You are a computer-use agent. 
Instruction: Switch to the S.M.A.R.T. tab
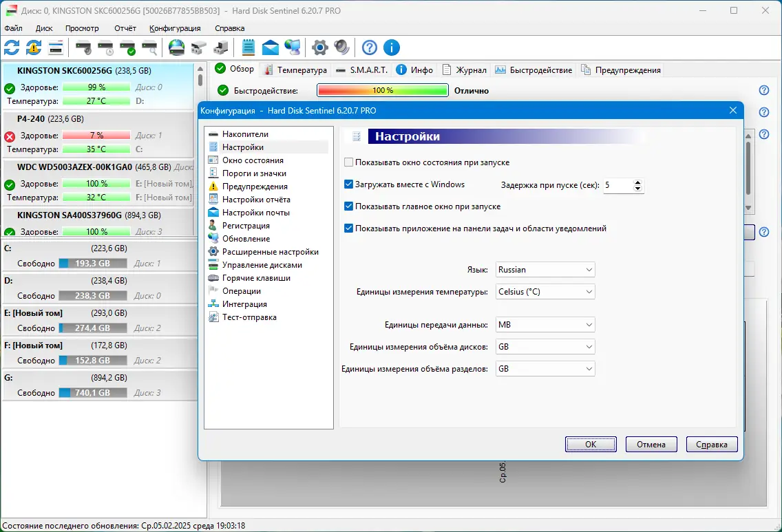tap(362, 70)
